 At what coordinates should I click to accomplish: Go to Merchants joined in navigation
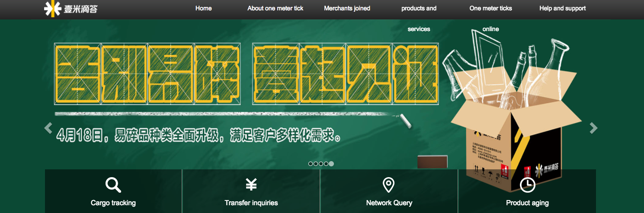coord(347,8)
